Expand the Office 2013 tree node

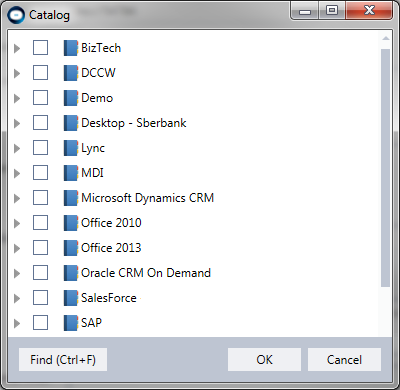tap(17, 249)
